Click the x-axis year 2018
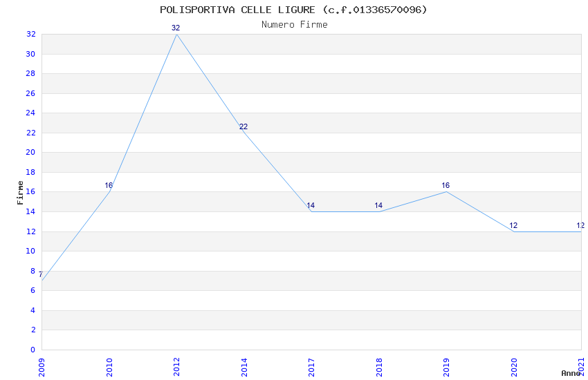 (x=379, y=368)
